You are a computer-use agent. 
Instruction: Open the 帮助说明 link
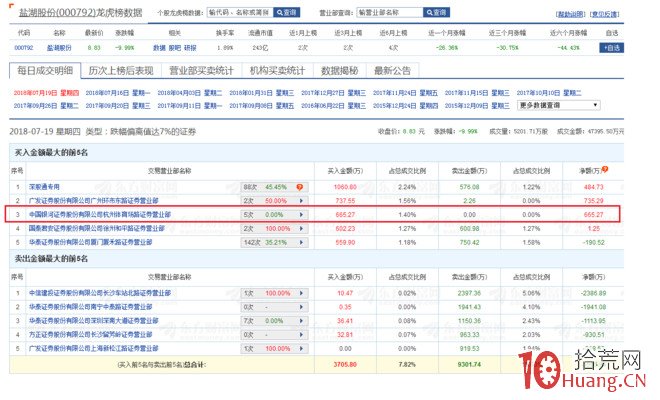coord(570,14)
